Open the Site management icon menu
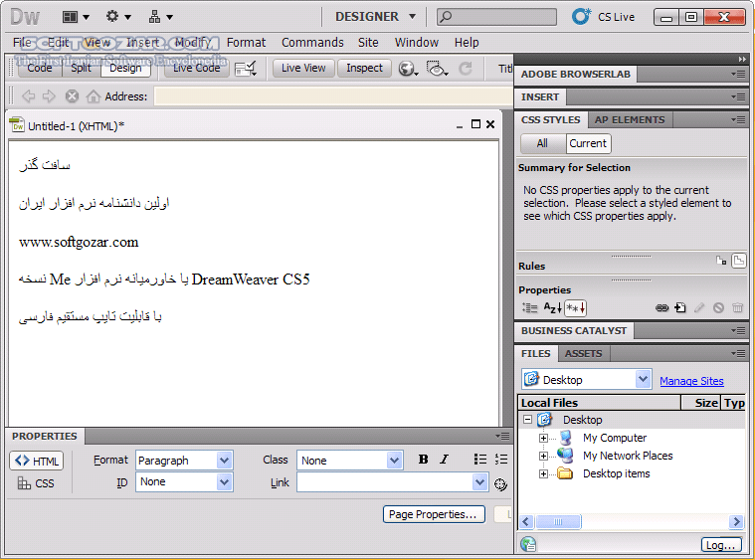 [160, 17]
